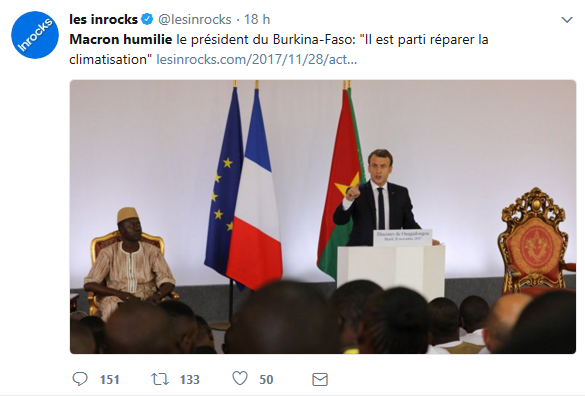Open the lesinrocks.com/2017/11/28 article link

256,60
